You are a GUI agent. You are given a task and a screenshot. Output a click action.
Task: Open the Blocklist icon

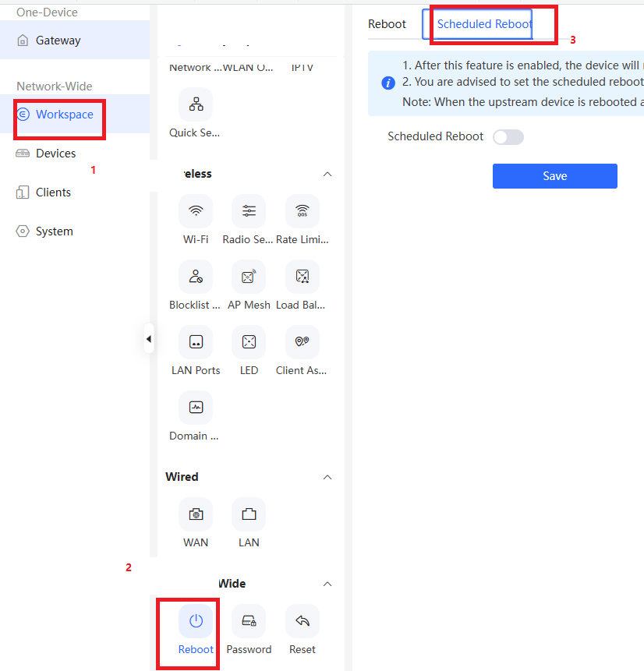tap(196, 277)
